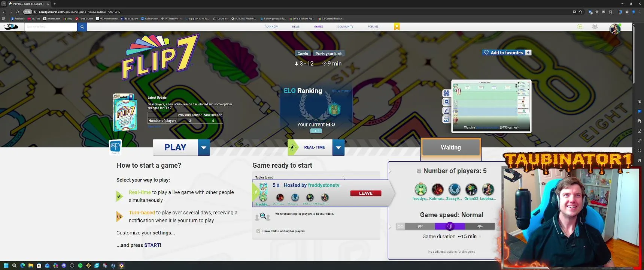Click the Real-time link in instructions
The width and height of the screenshot is (644, 270).
pyautogui.click(x=140, y=192)
